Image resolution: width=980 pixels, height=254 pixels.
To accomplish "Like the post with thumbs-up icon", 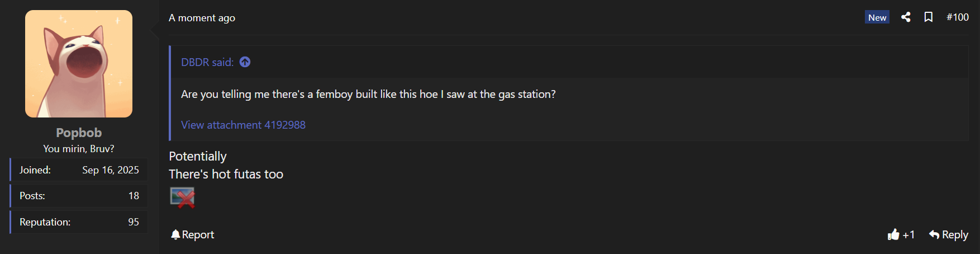I will pos(893,234).
